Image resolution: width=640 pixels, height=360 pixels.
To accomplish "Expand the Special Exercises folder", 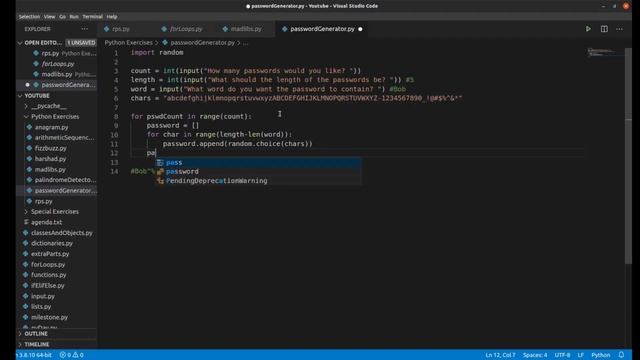I will click(x=26, y=211).
